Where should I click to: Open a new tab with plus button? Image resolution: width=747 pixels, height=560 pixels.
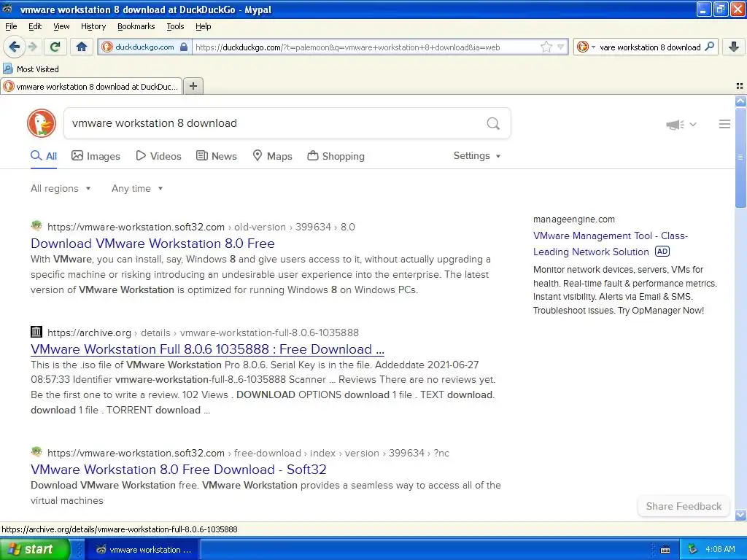pos(193,86)
